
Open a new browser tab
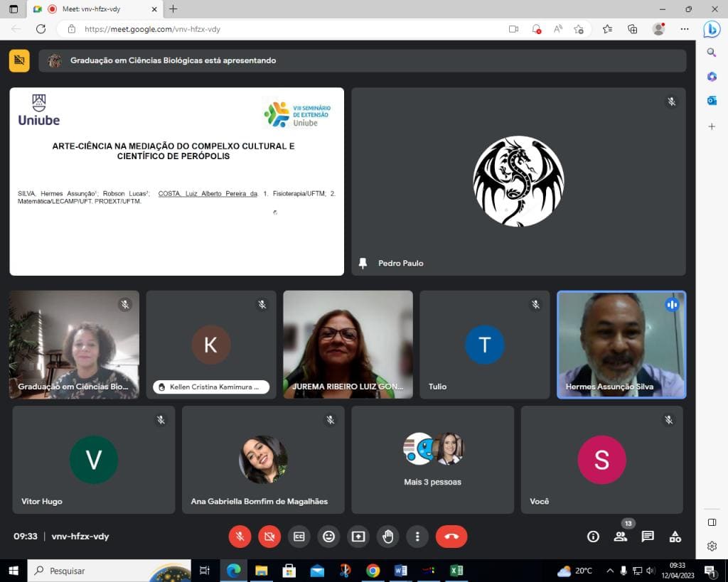pyautogui.click(x=173, y=9)
